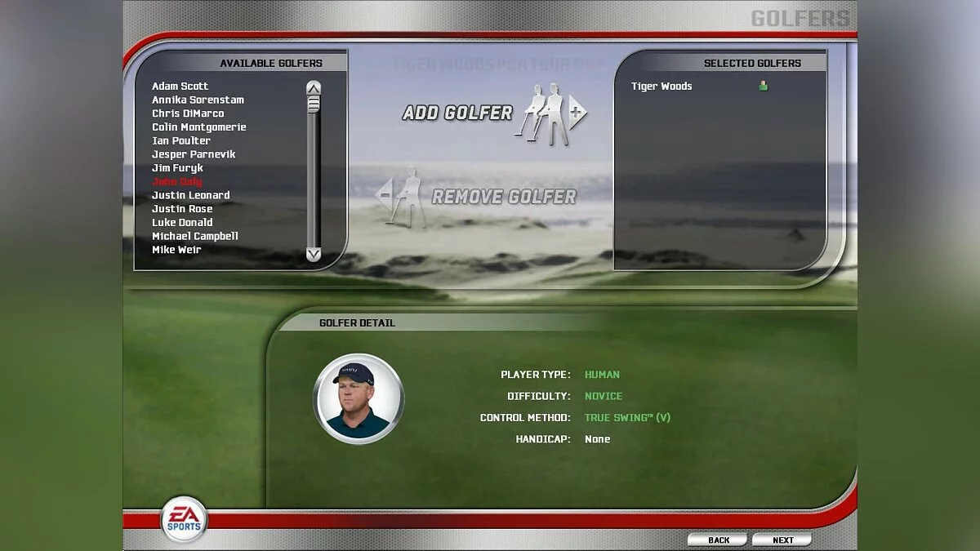Select Annika Sorenstam from the list
This screenshot has height=551, width=980.
pos(198,100)
